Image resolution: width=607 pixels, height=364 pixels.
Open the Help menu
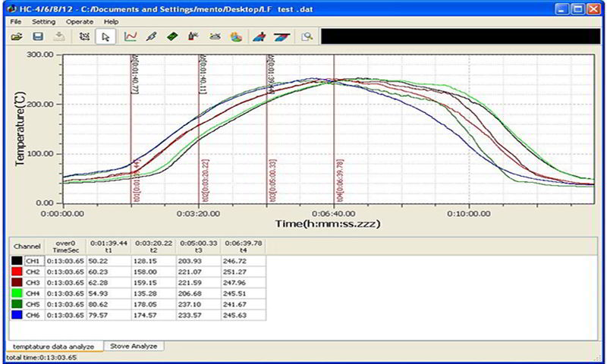coord(111,22)
